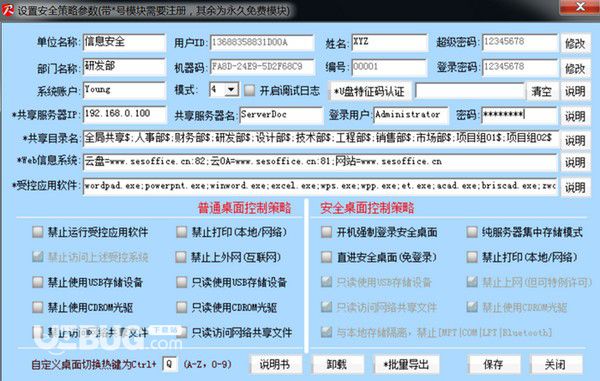Save settings with 保存 button
600x381 pixels.
click(493, 364)
